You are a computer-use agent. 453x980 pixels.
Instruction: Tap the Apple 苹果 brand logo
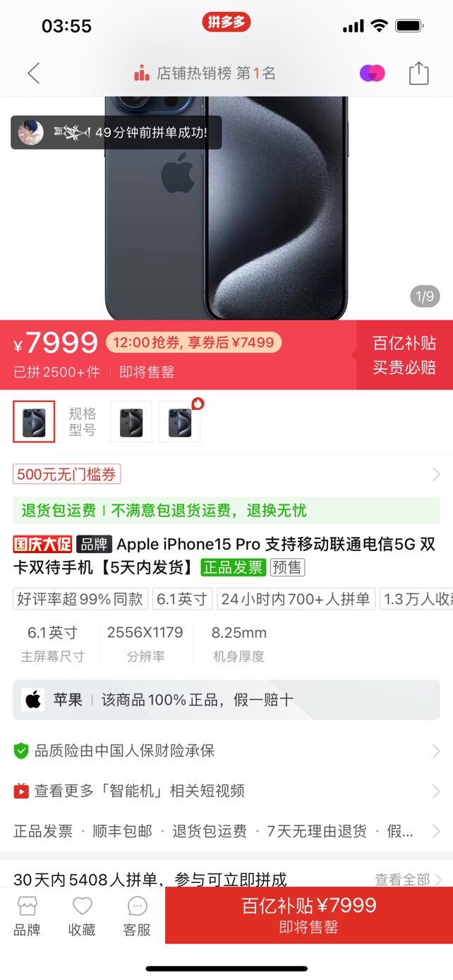(33, 700)
